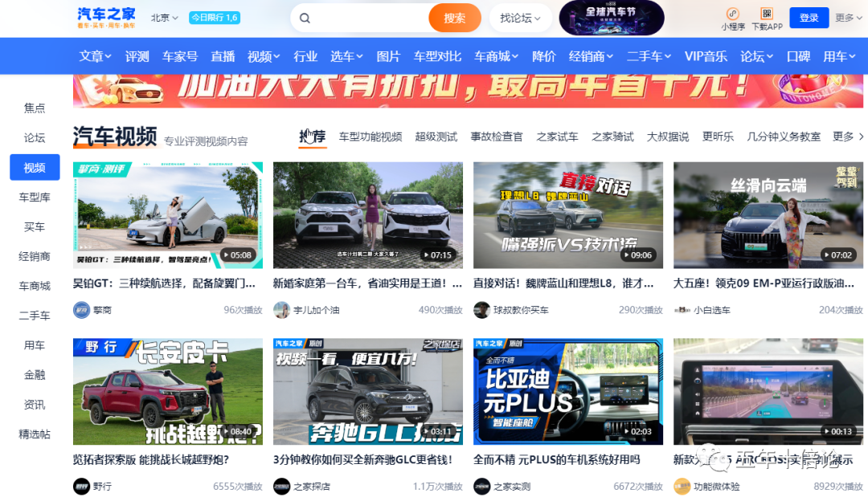Screen dimensions: 868x497
Task: Go to 买车 in left sidebar
Action: click(x=35, y=226)
